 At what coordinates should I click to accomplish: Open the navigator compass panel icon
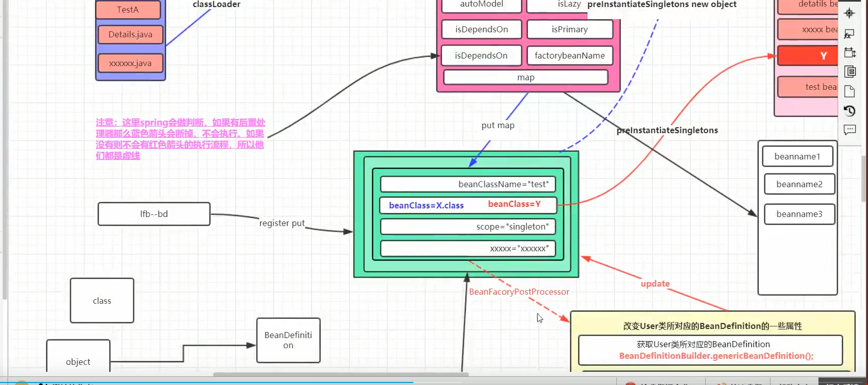click(x=849, y=13)
